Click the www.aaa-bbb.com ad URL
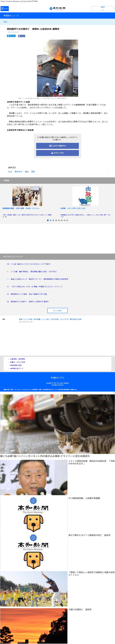Screen dimensions: 115x644 (x=26, y=322)
